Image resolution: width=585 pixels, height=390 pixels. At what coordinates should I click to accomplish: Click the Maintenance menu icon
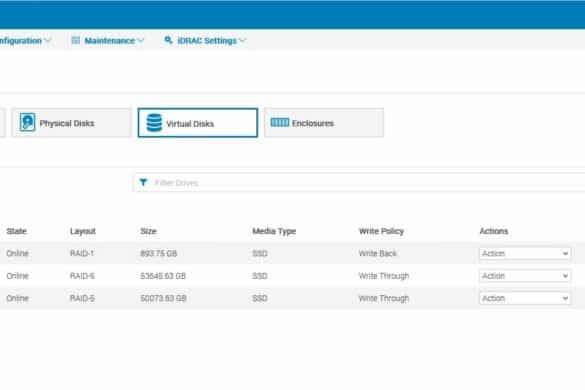(x=75, y=40)
